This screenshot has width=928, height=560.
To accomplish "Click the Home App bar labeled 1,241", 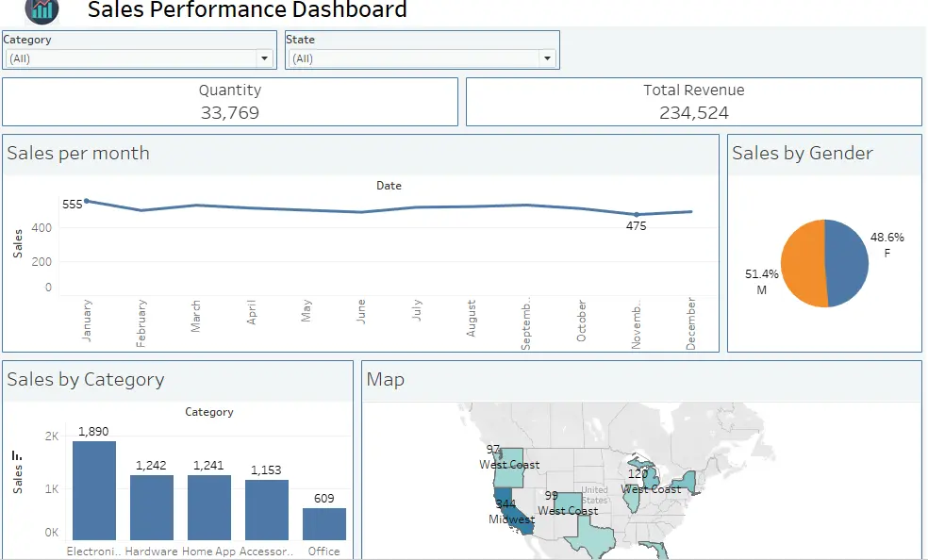I will [209, 507].
